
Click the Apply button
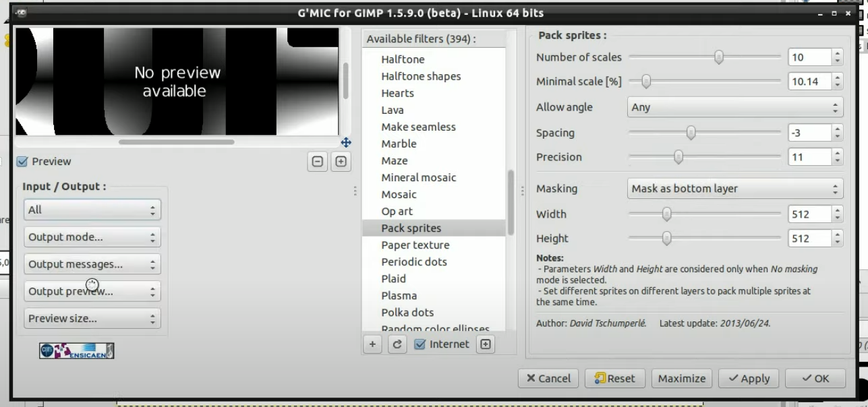[x=748, y=379]
